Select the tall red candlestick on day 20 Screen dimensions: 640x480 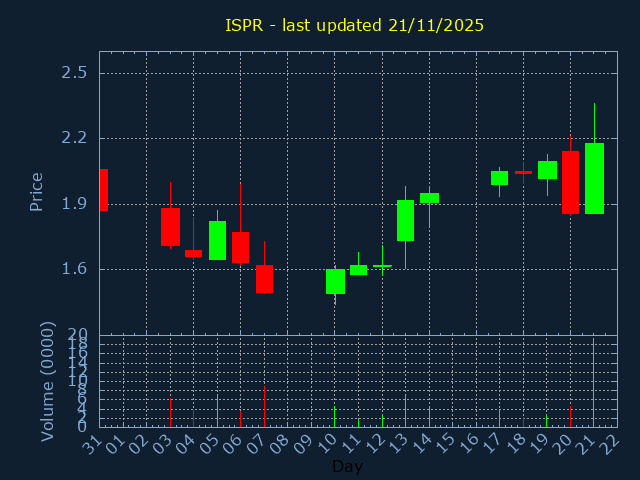point(570,182)
